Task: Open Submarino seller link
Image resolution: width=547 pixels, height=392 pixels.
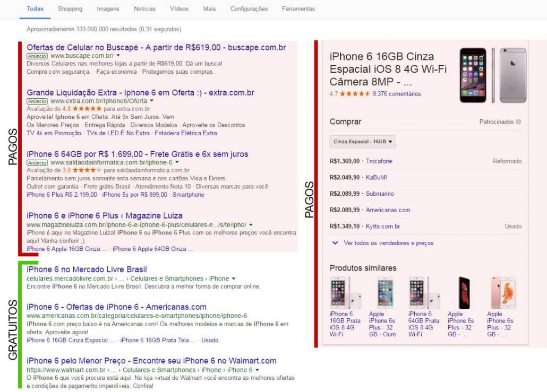Action: (380, 194)
